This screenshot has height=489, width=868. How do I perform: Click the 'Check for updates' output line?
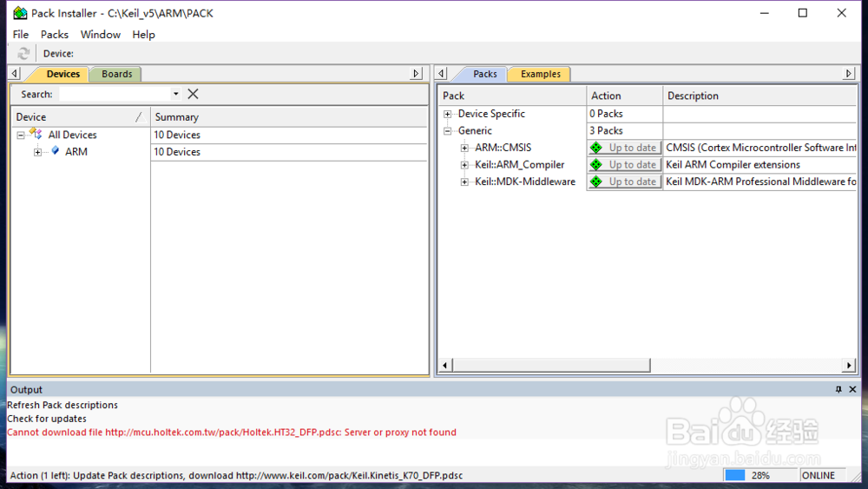pyautogui.click(x=47, y=419)
